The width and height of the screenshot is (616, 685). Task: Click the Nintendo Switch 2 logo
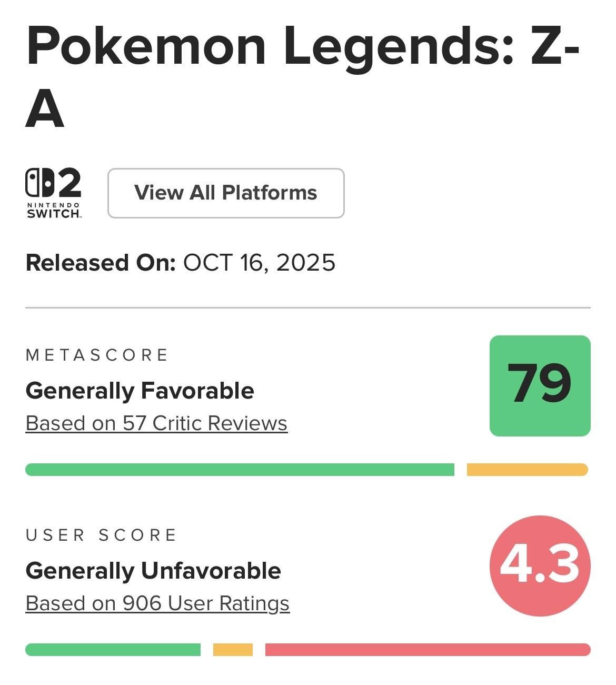[x=54, y=193]
